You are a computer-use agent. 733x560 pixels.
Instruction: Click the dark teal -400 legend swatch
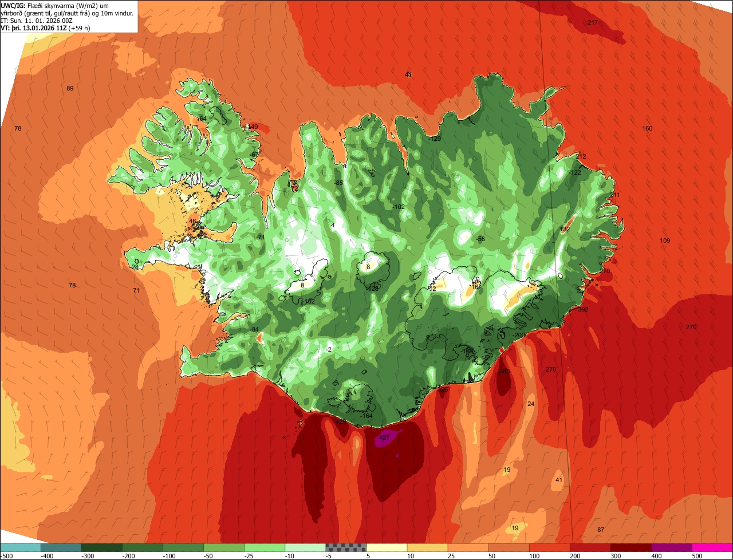(61, 547)
